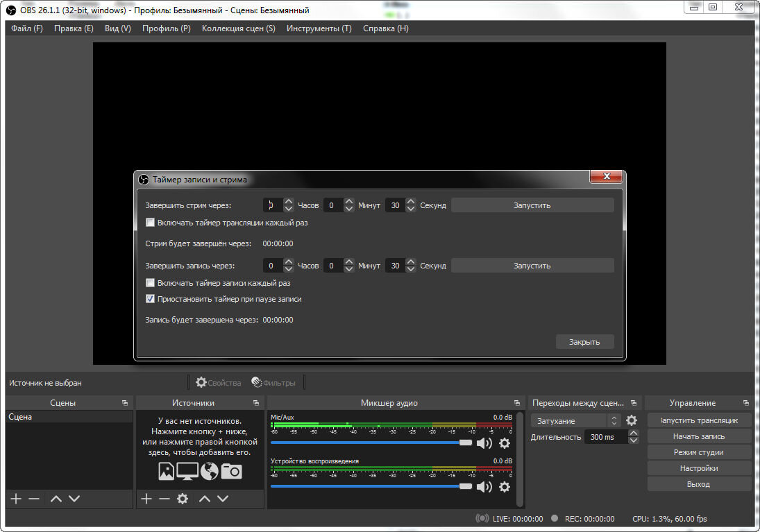Viewport: 760px width, 532px height.
Task: Open source settings via the gear icon
Action: (x=181, y=497)
